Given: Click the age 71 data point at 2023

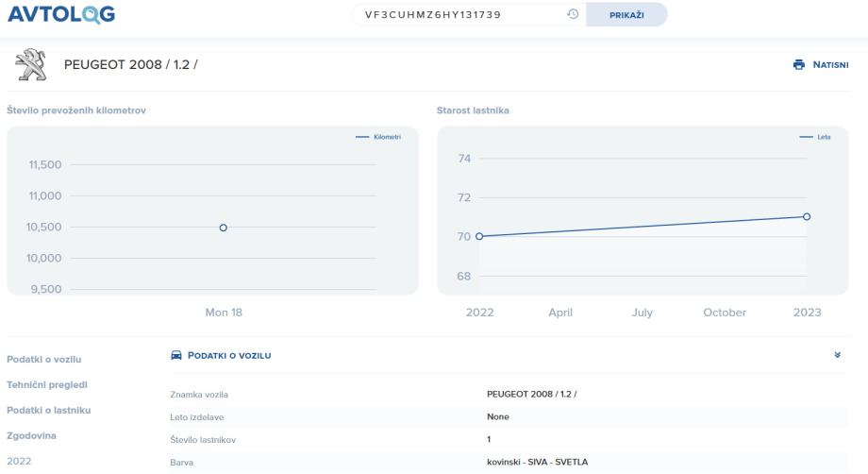Looking at the screenshot, I should click(807, 216).
